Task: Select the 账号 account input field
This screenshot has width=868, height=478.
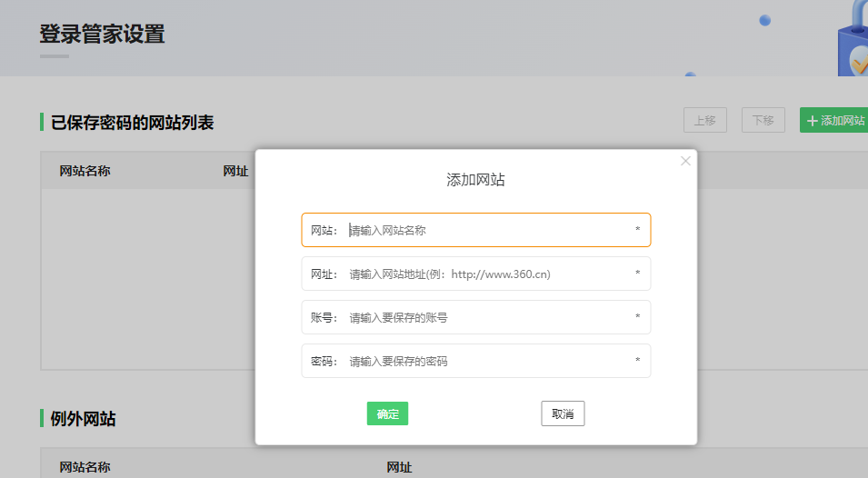Action: coord(476,317)
